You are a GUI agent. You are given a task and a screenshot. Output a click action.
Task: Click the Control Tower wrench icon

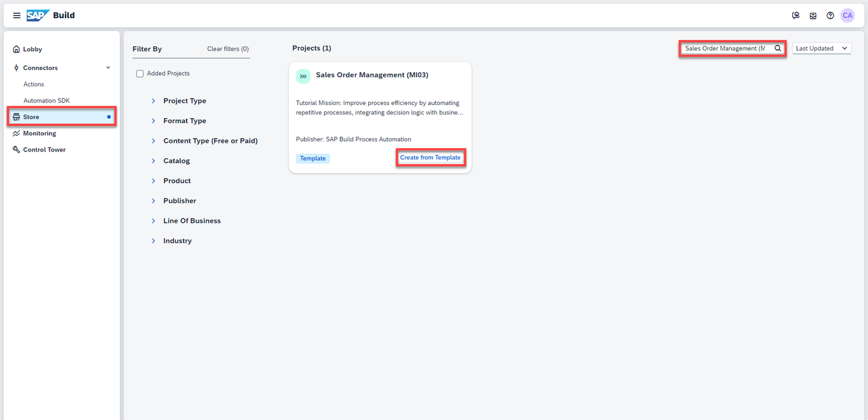pos(16,150)
